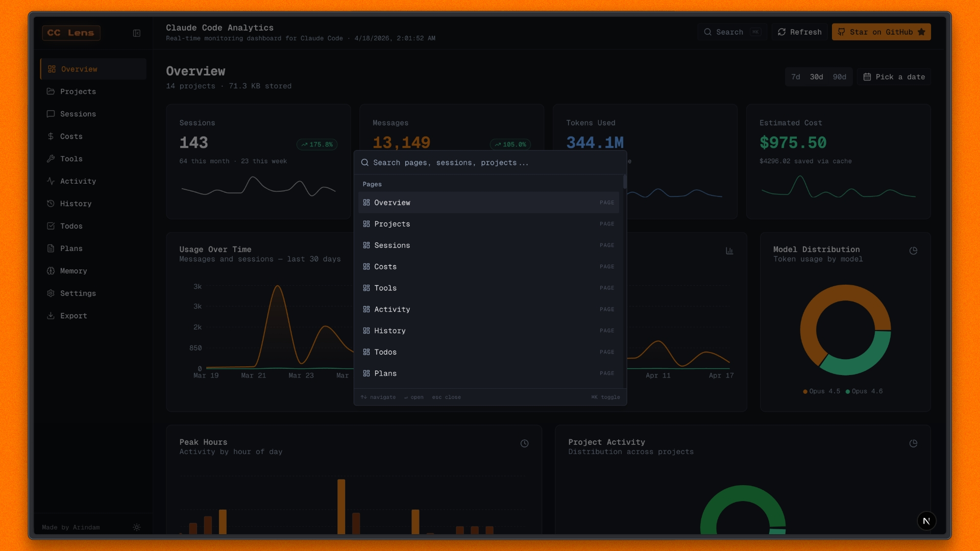The width and height of the screenshot is (980, 551).
Task: Click Star on GitHub
Action: (881, 32)
